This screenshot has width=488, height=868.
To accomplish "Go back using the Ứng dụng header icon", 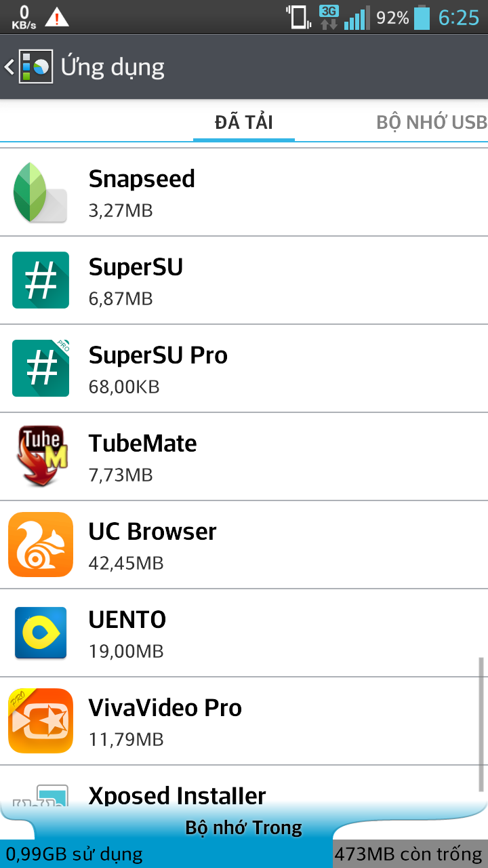I will coord(28,67).
